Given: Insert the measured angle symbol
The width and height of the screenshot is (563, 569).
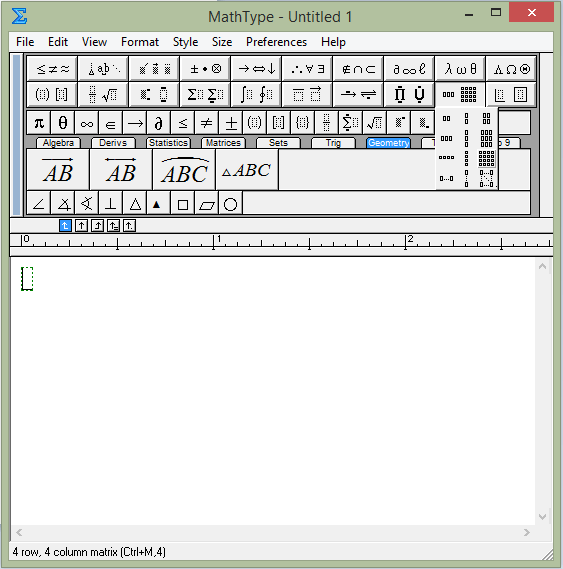Looking at the screenshot, I should coord(63,204).
